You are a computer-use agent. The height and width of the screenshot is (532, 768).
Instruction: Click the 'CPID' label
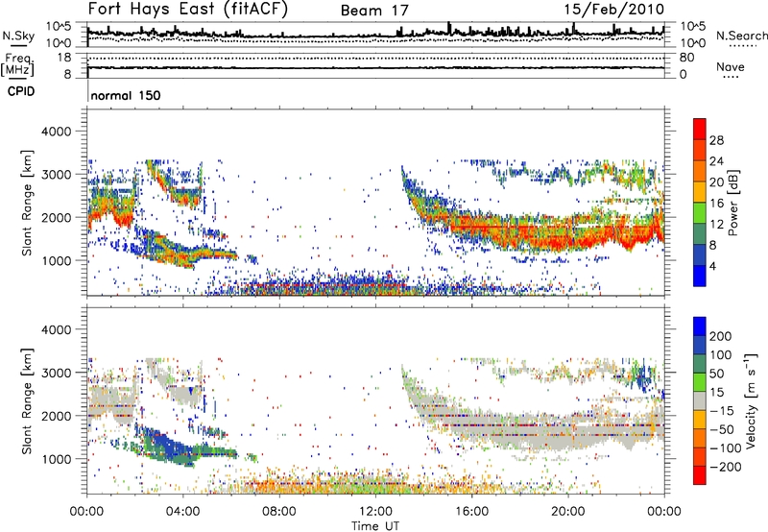[21, 91]
